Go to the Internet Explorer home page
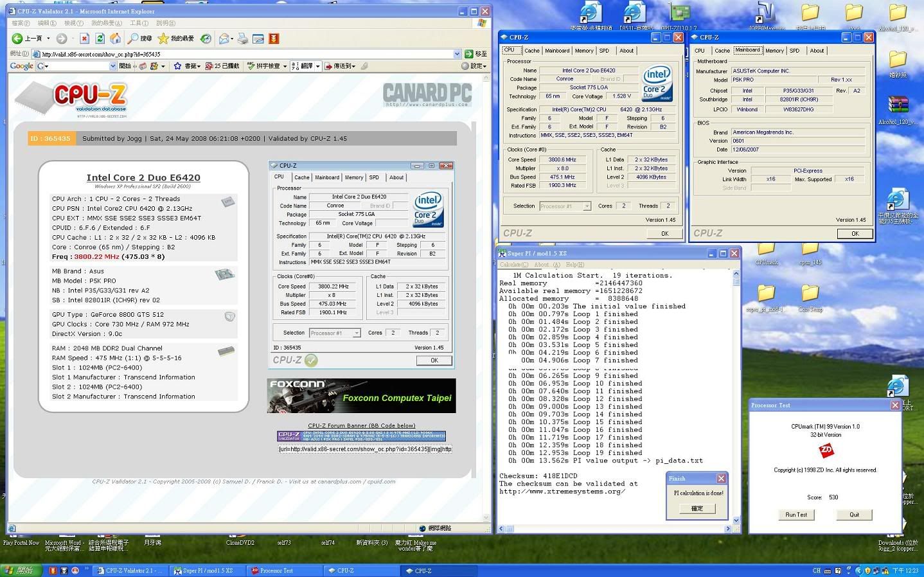Viewport: 924px width, 577px height. tap(116, 39)
